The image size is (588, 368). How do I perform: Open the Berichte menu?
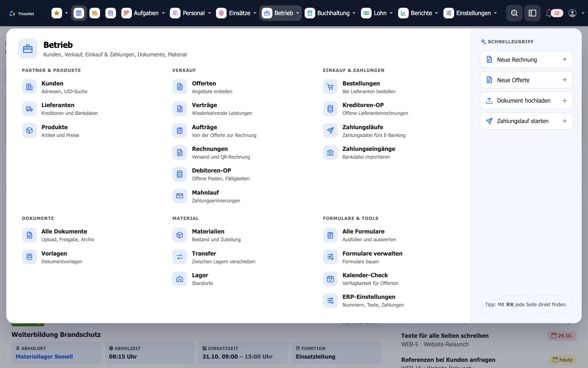(x=418, y=13)
